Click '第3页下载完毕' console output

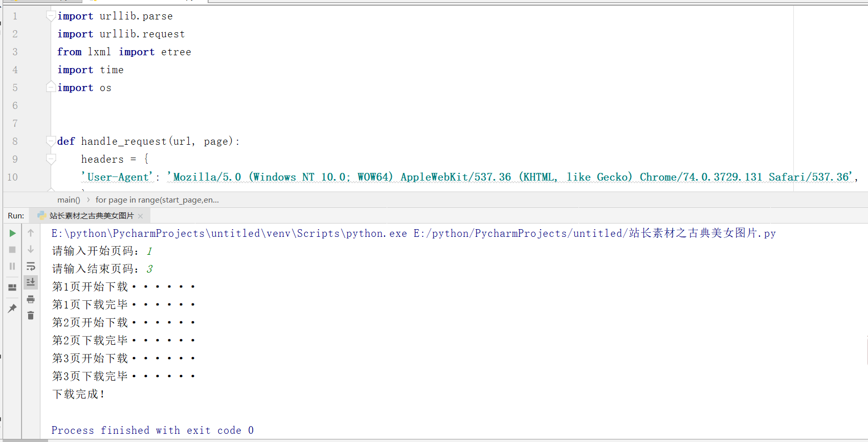point(124,377)
